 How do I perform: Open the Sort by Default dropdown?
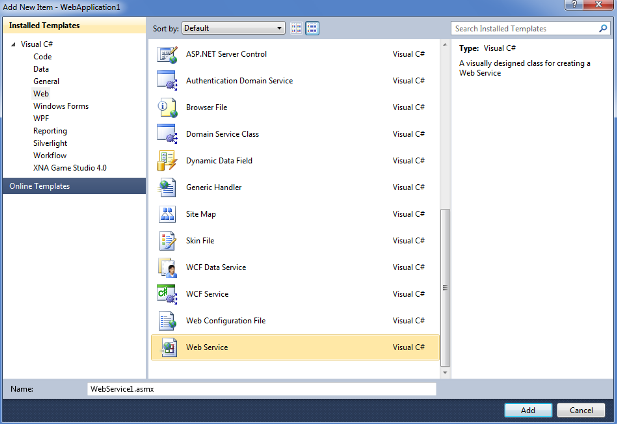(233, 28)
